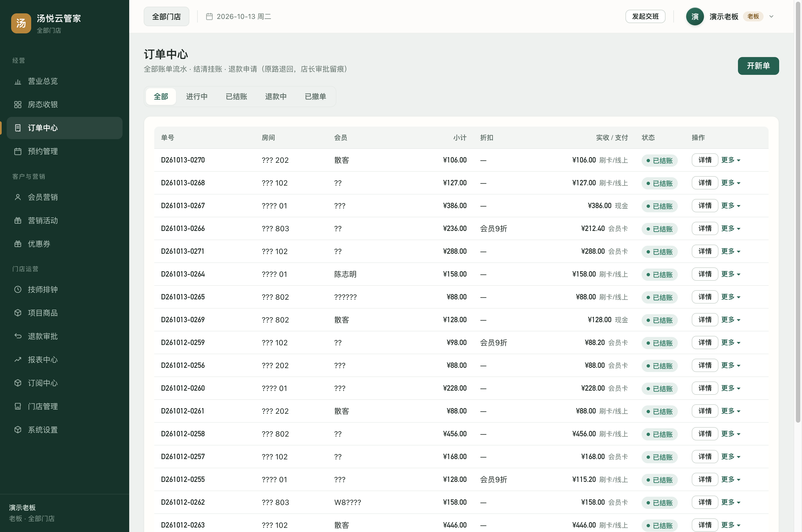The width and height of the screenshot is (802, 532).
Task: Open 详情 for order D261013-0271
Action: (x=705, y=252)
